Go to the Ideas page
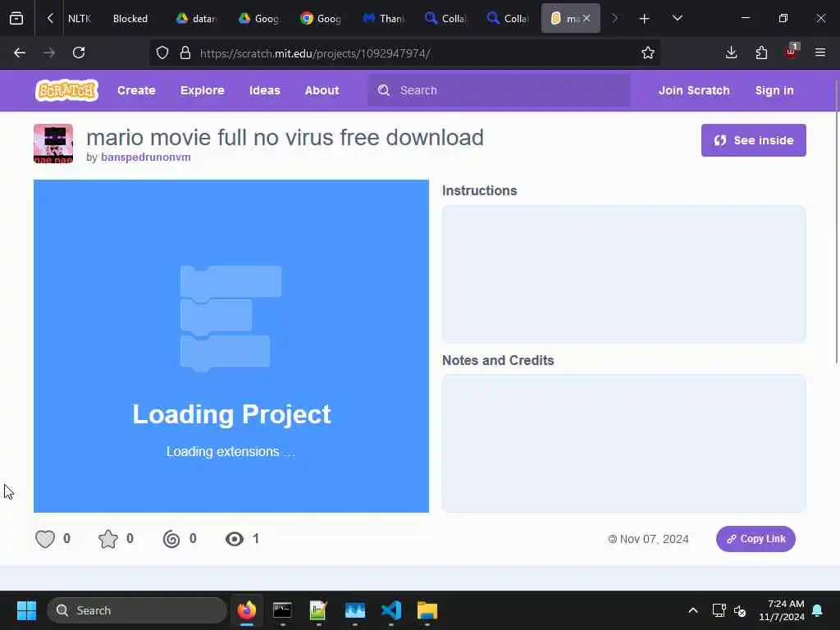This screenshot has width=840, height=630. pyautogui.click(x=265, y=90)
